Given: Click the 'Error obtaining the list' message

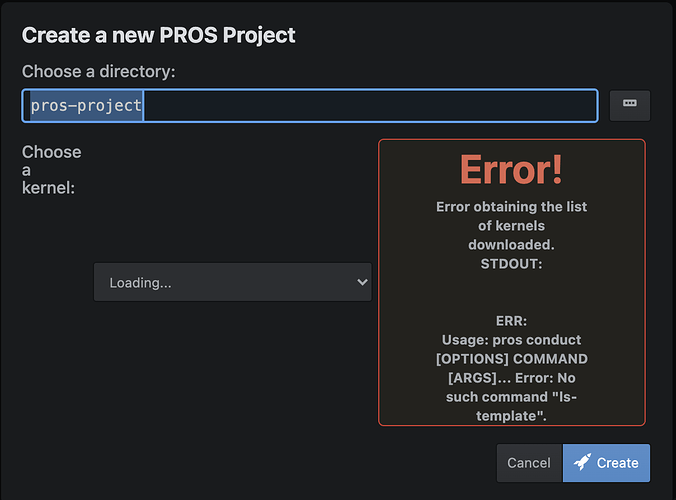Looking at the screenshot, I should tap(511, 207).
